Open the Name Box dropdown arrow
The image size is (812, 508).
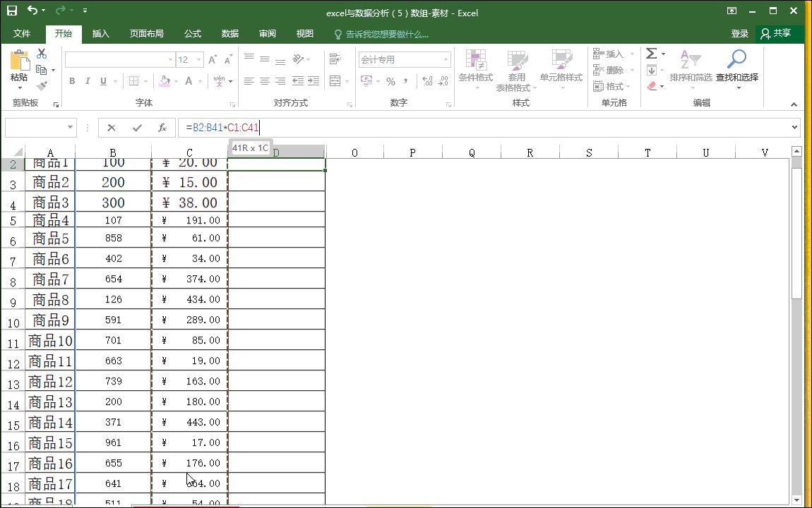(x=70, y=127)
